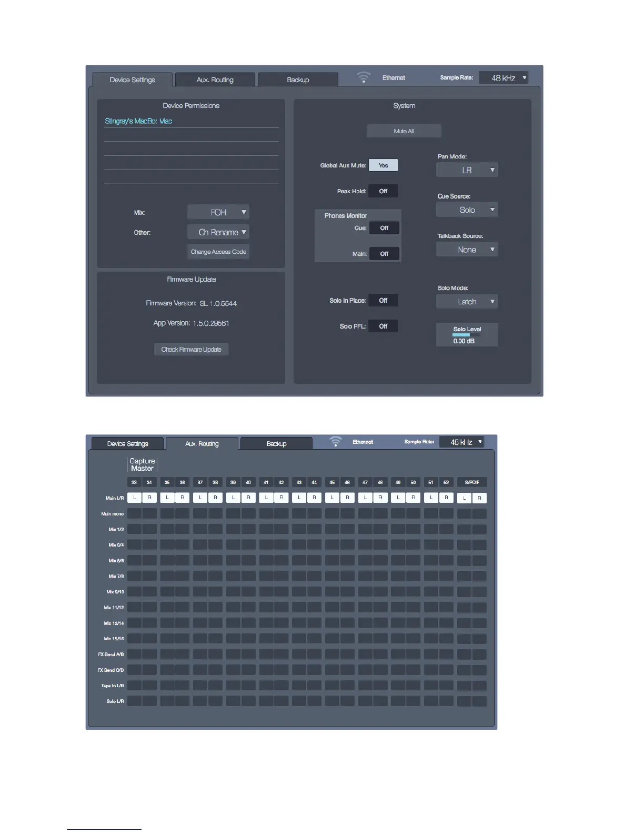Viewport: 644px width, 834px height.
Task: Route Mix 13/14 to column 47 cell
Action: (365, 623)
